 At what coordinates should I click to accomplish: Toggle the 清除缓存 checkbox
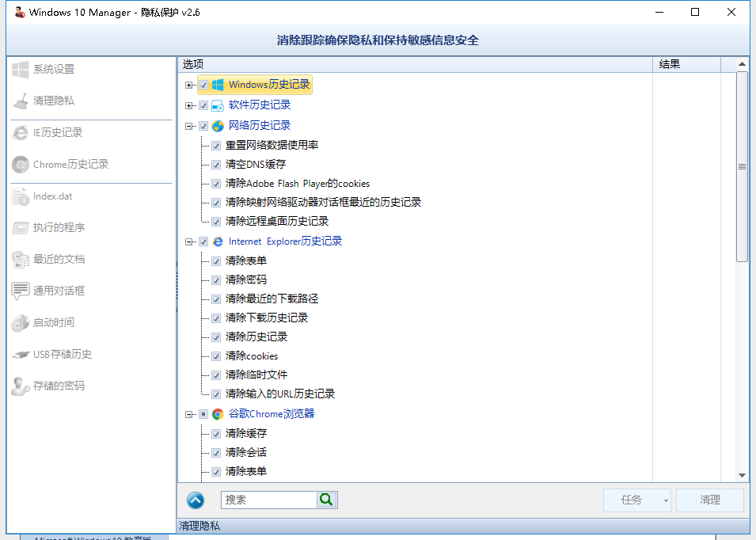click(x=216, y=433)
